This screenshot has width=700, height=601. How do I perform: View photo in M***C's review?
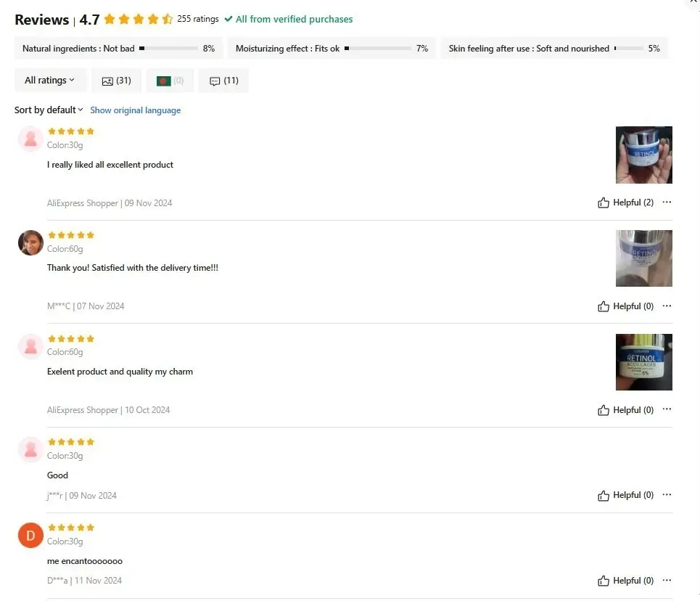643,258
